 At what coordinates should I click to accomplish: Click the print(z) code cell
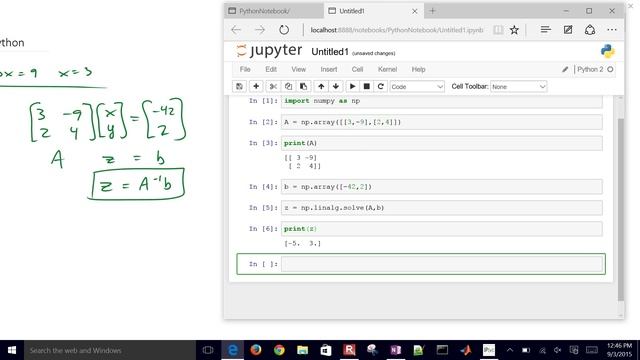442,229
